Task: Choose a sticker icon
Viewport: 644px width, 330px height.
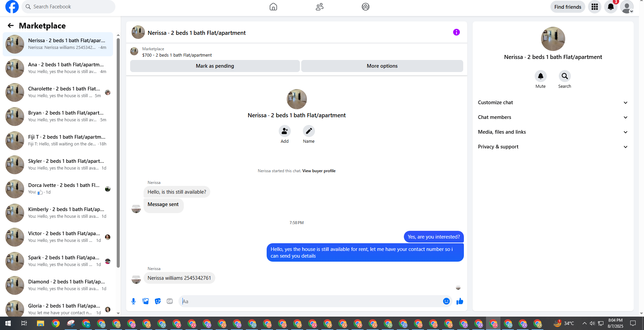Action: [158, 301]
